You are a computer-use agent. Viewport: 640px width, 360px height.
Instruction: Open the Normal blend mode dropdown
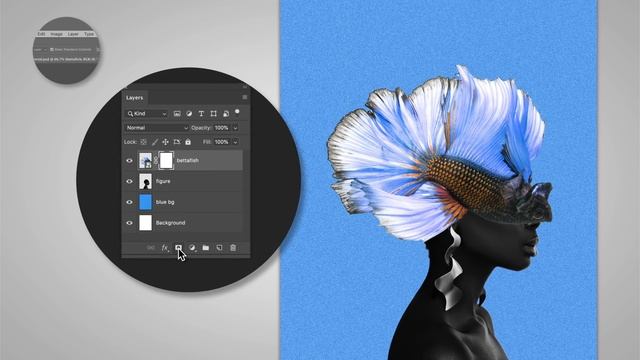click(157, 128)
